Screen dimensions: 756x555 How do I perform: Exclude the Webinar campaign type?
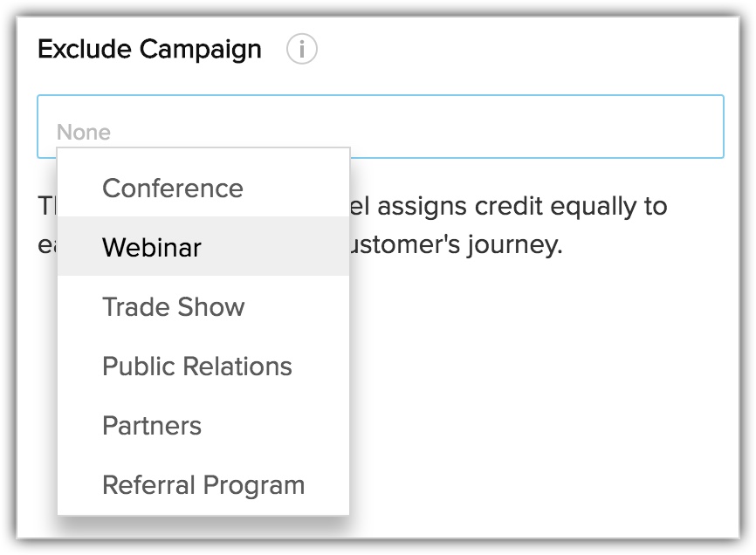pyautogui.click(x=152, y=248)
